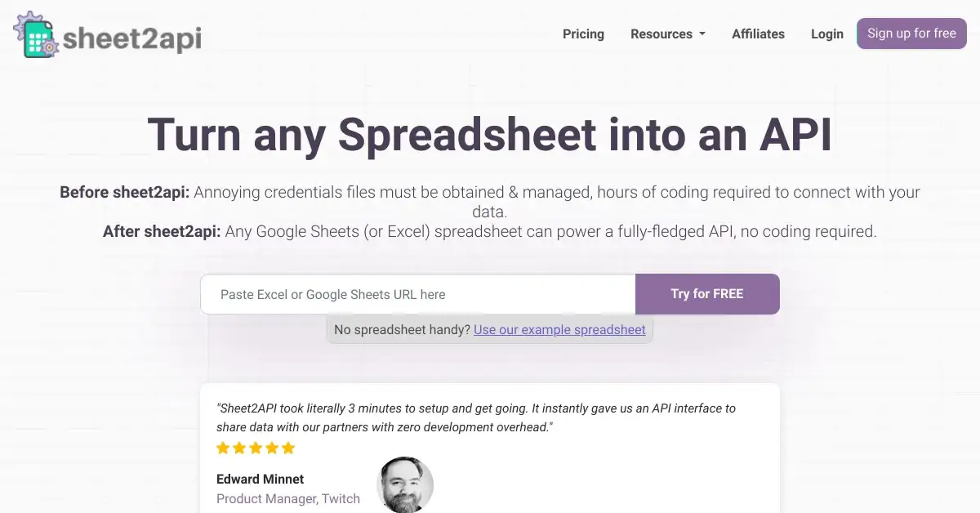Click the Product Manager, Twitch subtitle
This screenshot has height=513, width=980.
287,498
